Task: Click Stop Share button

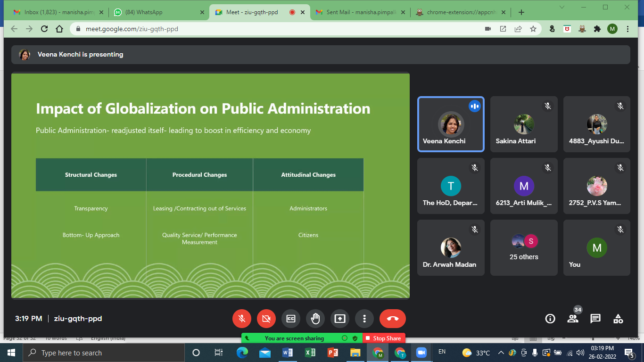Action: click(x=384, y=338)
